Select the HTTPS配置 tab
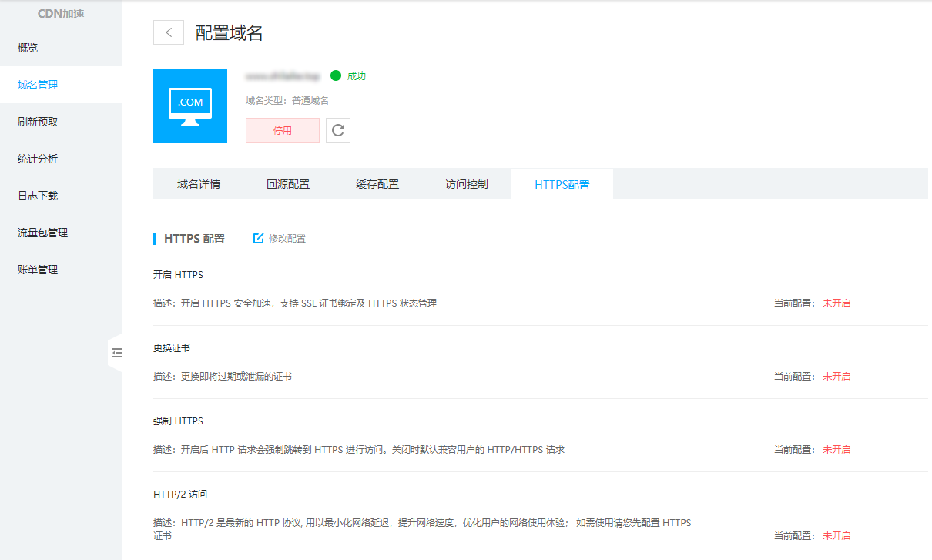The height and width of the screenshot is (560, 932). point(562,185)
